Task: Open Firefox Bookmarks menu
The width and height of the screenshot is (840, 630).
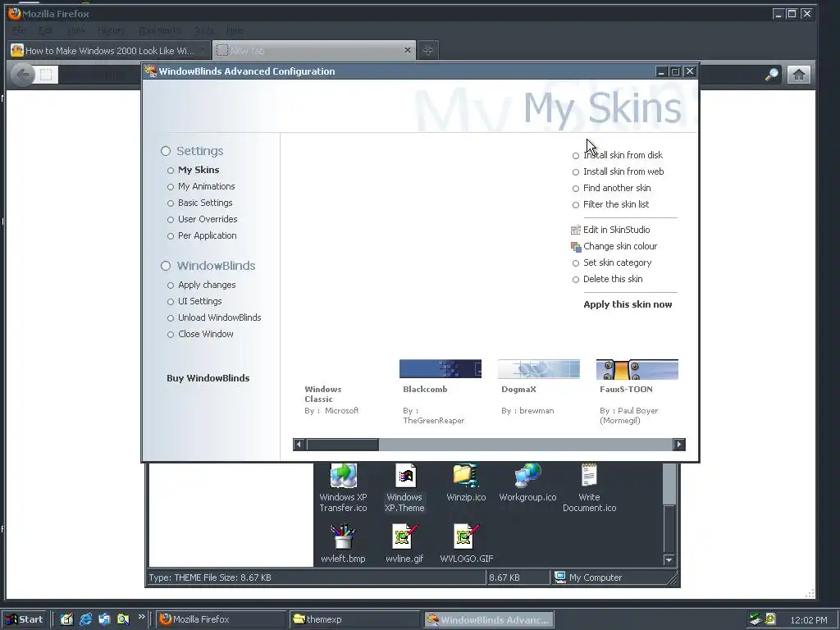Action: 160,30
